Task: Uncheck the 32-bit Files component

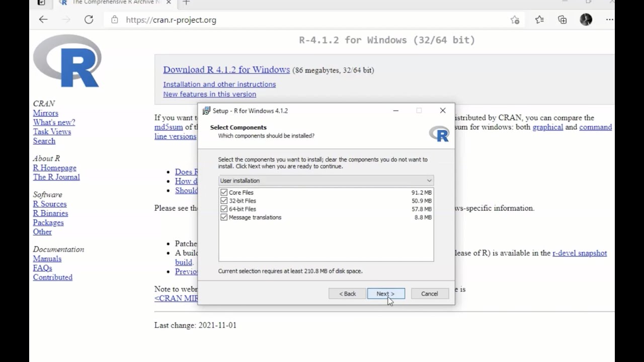Action: pos(224,201)
